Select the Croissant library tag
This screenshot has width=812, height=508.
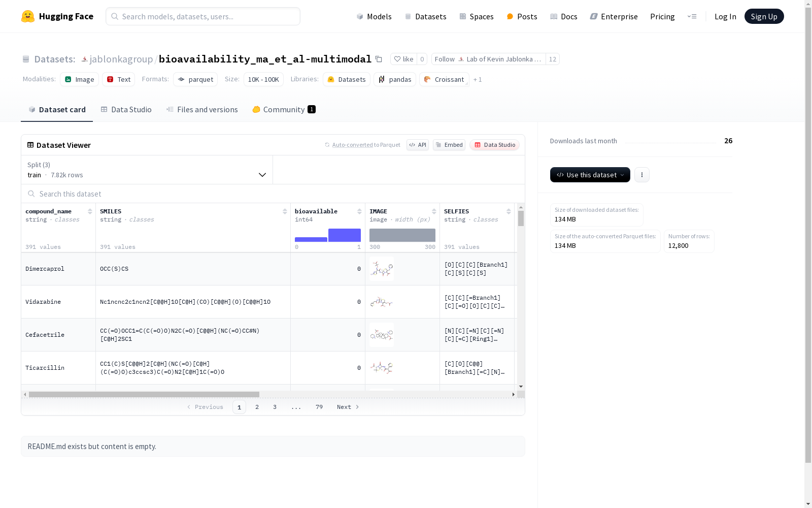(x=444, y=79)
